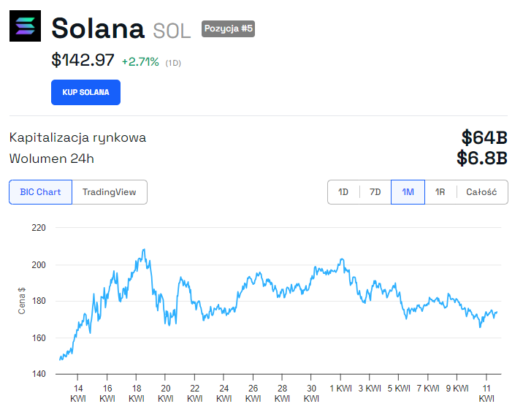Click the Solana logo icon
The image size is (523, 420).
tap(25, 28)
